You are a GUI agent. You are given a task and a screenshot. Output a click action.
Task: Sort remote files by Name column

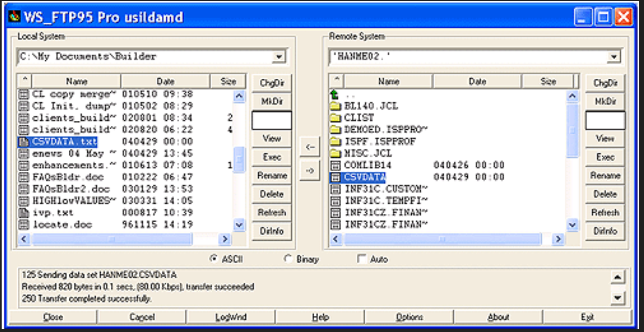[x=389, y=81]
